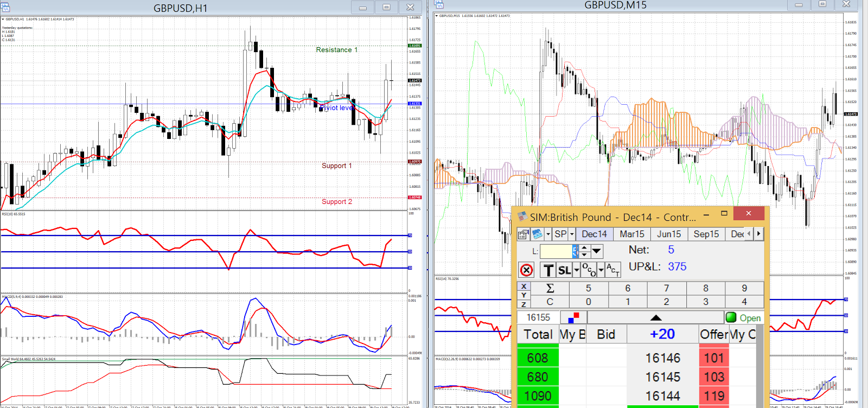This screenshot has height=408, width=868.
Task: Select price 16146 in the ladder
Action: coord(662,358)
